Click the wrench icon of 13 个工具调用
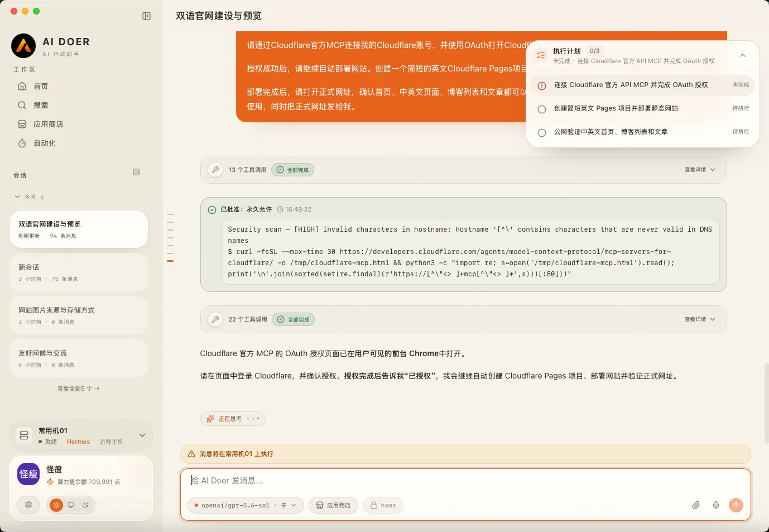The image size is (769, 532). pos(215,170)
